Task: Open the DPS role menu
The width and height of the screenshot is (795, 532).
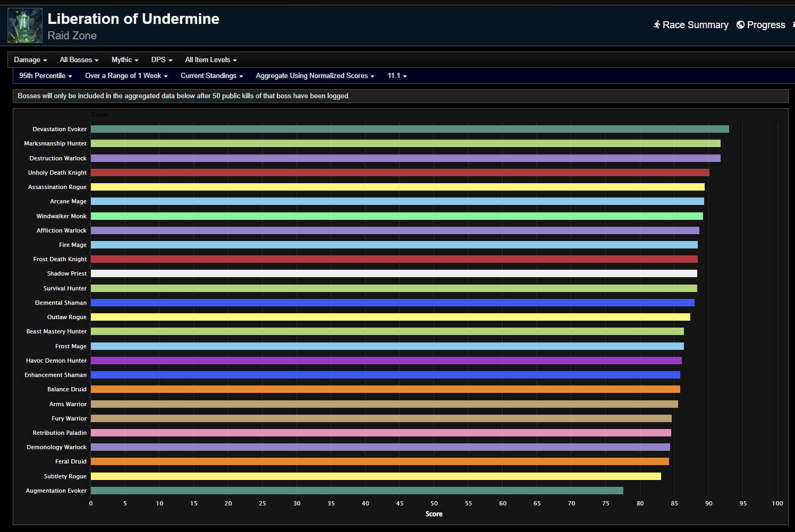Action: click(162, 60)
